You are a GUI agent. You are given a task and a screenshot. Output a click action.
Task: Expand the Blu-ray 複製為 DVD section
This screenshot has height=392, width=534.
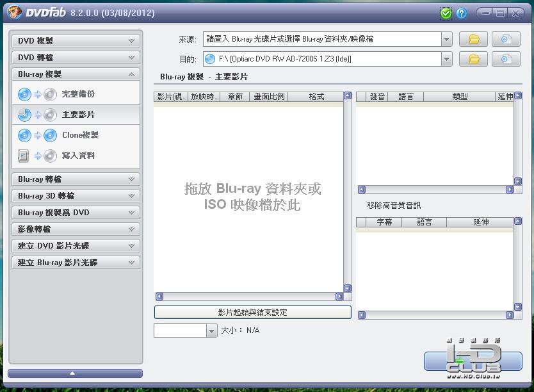76,212
